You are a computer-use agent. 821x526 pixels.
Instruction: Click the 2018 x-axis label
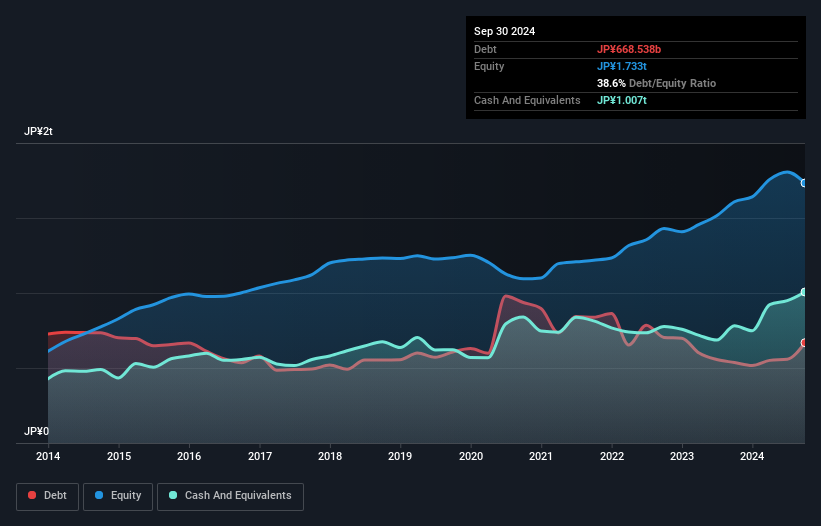[x=330, y=456]
